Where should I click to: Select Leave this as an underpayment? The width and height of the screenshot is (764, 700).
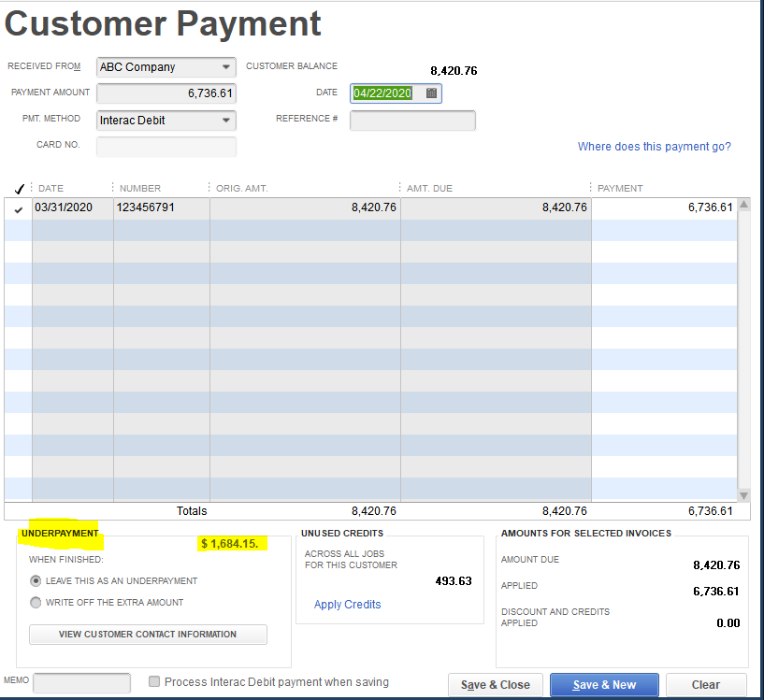[36, 580]
